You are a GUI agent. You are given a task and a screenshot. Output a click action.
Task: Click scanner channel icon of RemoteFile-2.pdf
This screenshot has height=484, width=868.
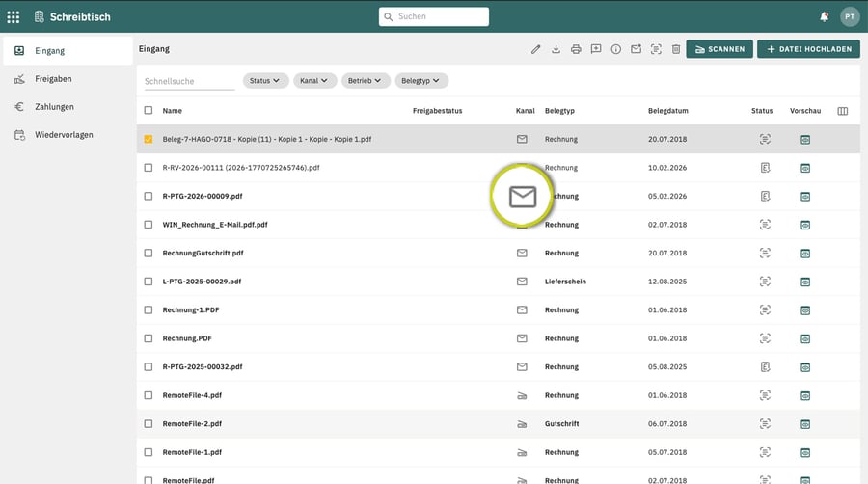click(x=522, y=424)
